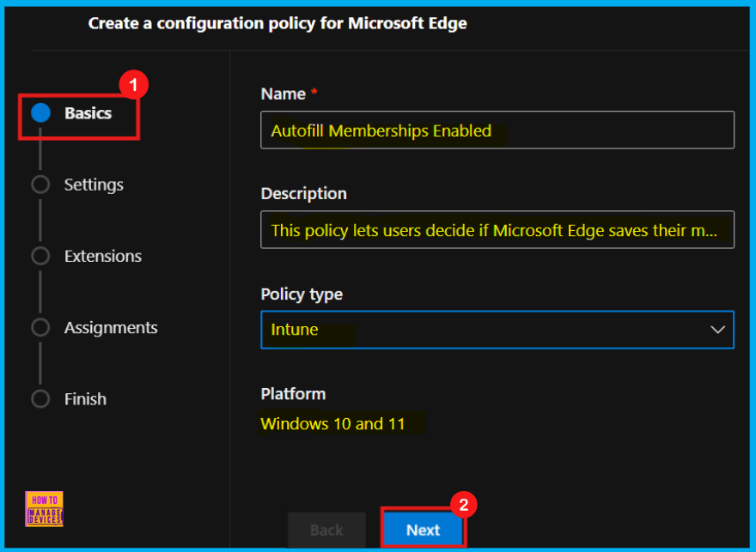Select the Finish step
Viewport: 756px width, 552px height.
(x=85, y=399)
